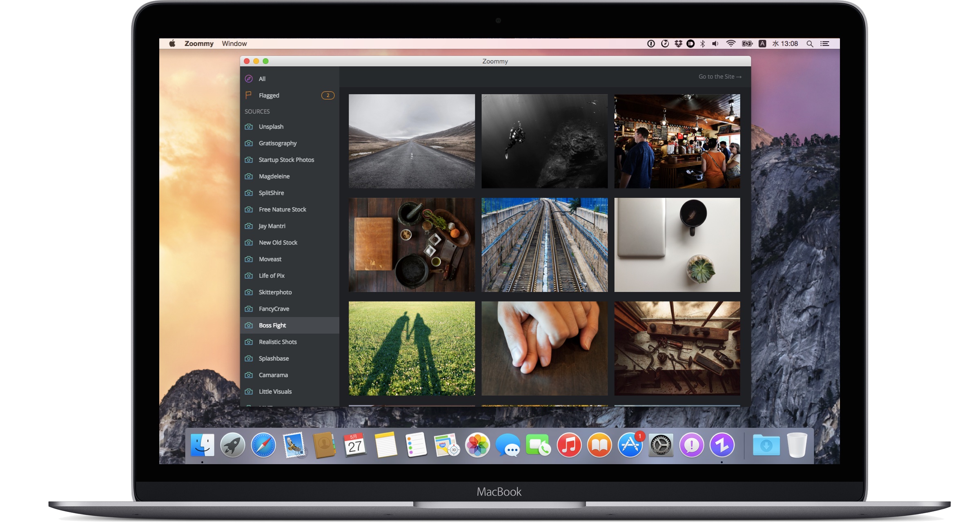Open the Spotlight search magnifier icon
The height and width of the screenshot is (523, 980).
(809, 44)
